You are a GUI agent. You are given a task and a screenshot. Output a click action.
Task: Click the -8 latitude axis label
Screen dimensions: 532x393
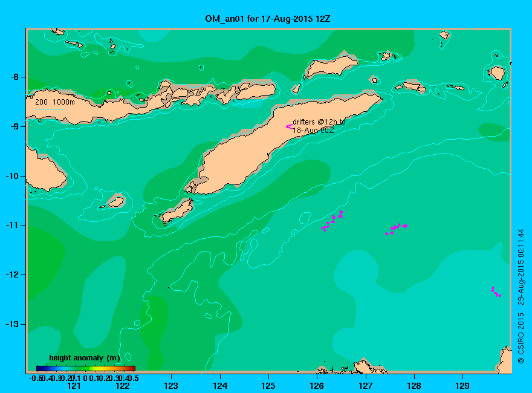coord(15,77)
